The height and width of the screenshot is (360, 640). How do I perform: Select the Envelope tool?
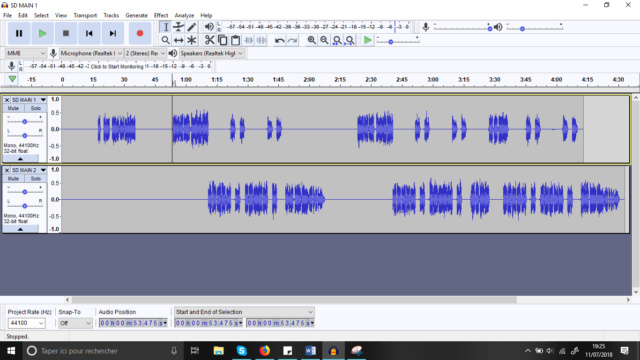pos(178,27)
